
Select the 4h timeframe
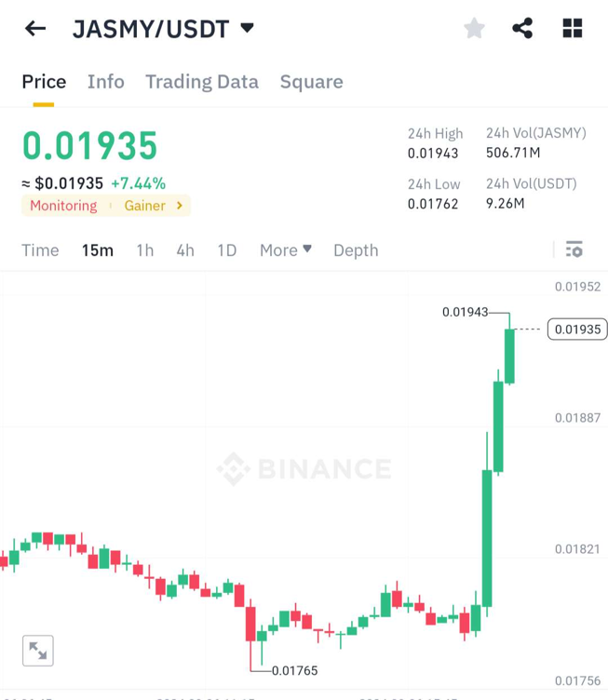pos(185,249)
